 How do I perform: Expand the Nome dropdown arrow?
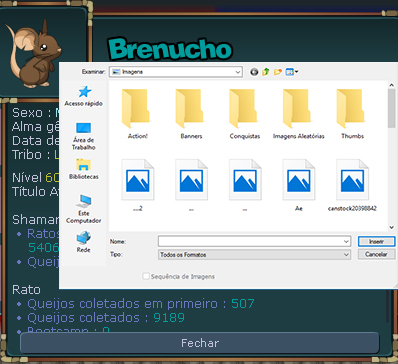point(346,241)
